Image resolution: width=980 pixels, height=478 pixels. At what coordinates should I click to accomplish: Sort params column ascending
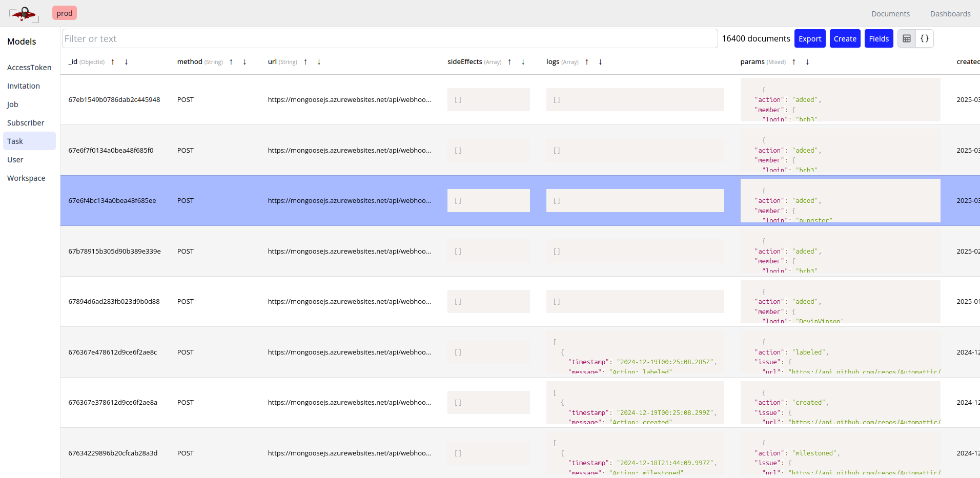pos(794,62)
